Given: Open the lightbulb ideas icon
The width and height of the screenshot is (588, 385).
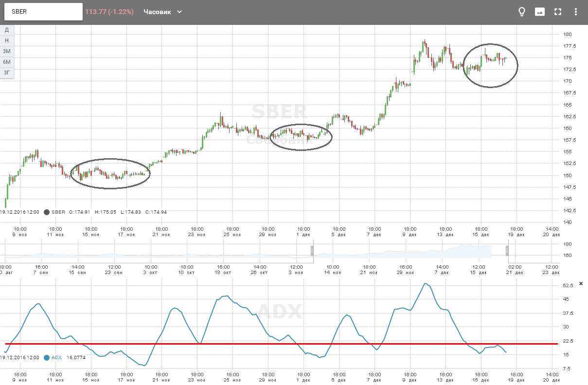Looking at the screenshot, I should pos(522,12).
